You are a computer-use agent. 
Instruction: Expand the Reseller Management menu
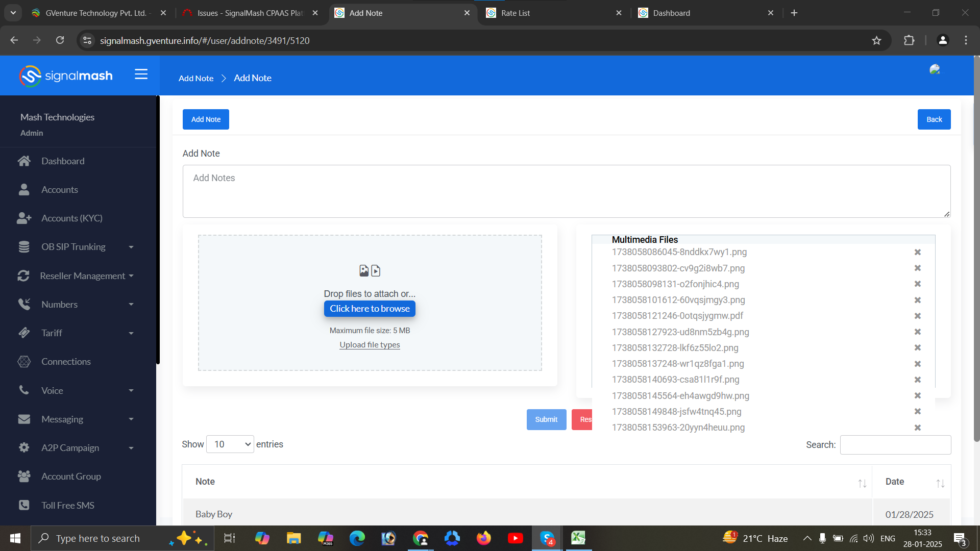coord(77,276)
